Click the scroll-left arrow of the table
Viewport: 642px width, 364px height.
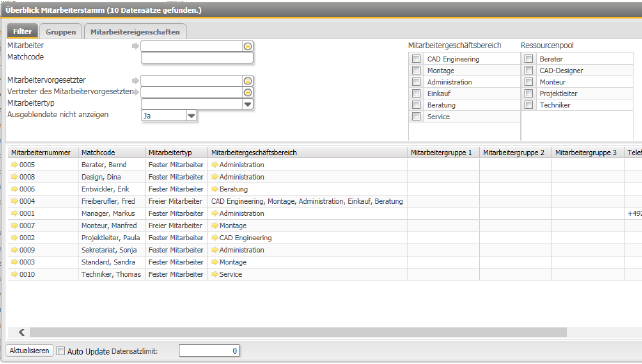22,332
